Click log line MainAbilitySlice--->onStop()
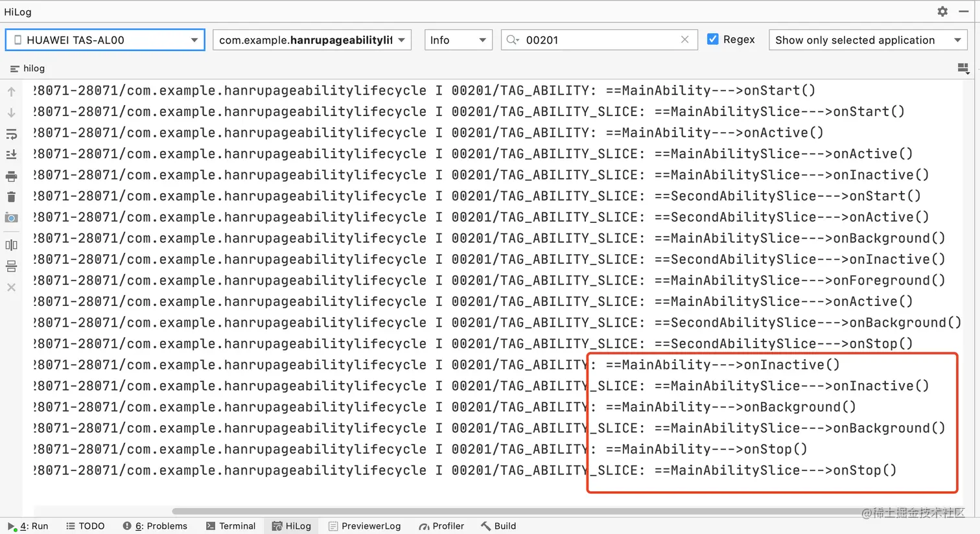Image resolution: width=980 pixels, height=534 pixels. tap(465, 470)
